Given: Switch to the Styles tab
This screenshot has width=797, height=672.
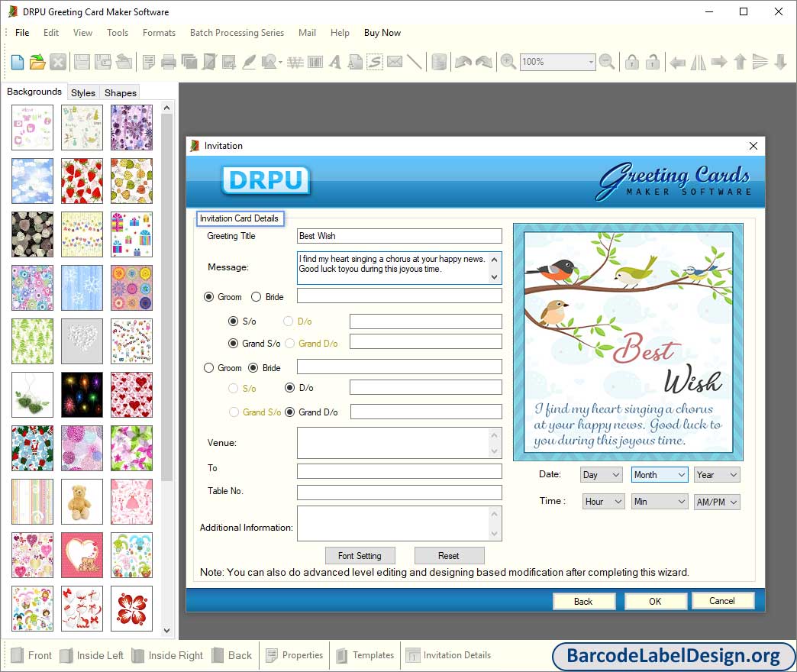Looking at the screenshot, I should click(x=83, y=92).
